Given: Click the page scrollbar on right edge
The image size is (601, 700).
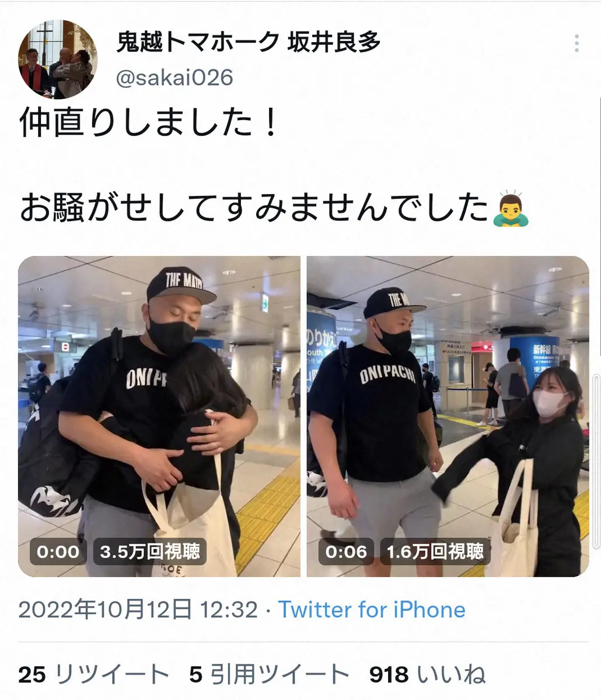Looking at the screenshot, I should (595, 461).
